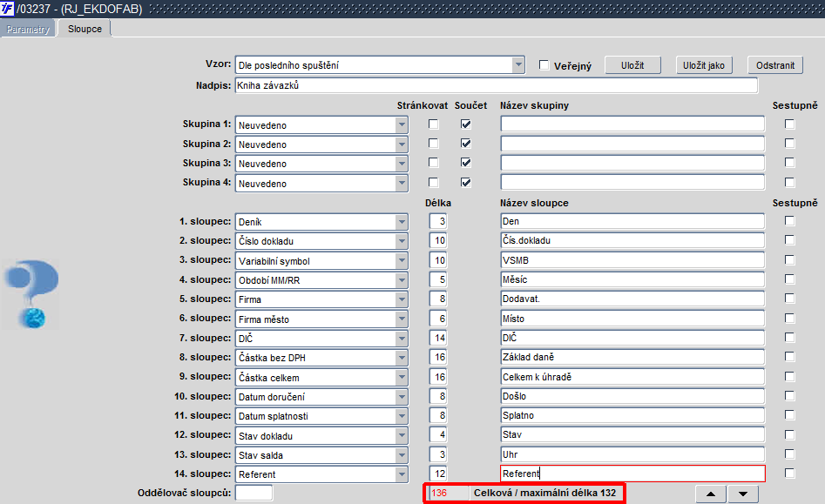825x504 pixels.
Task: Move column down with the down arrow button
Action: pos(743,494)
